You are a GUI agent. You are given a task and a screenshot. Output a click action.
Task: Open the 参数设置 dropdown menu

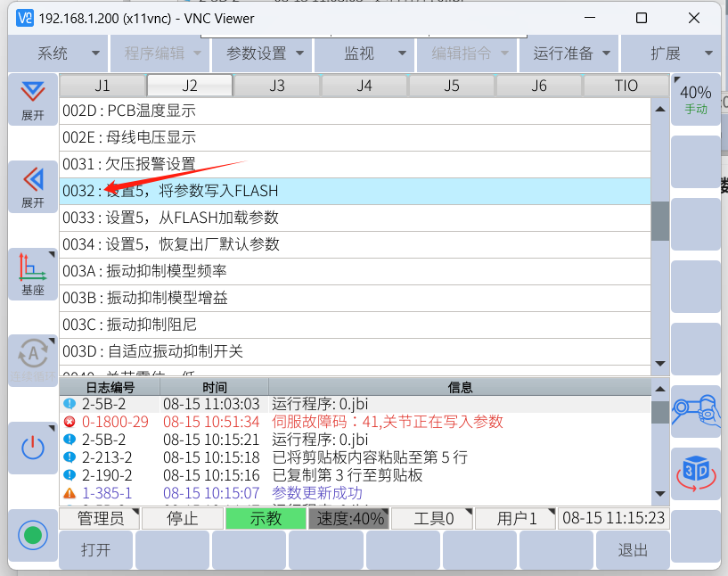point(265,53)
